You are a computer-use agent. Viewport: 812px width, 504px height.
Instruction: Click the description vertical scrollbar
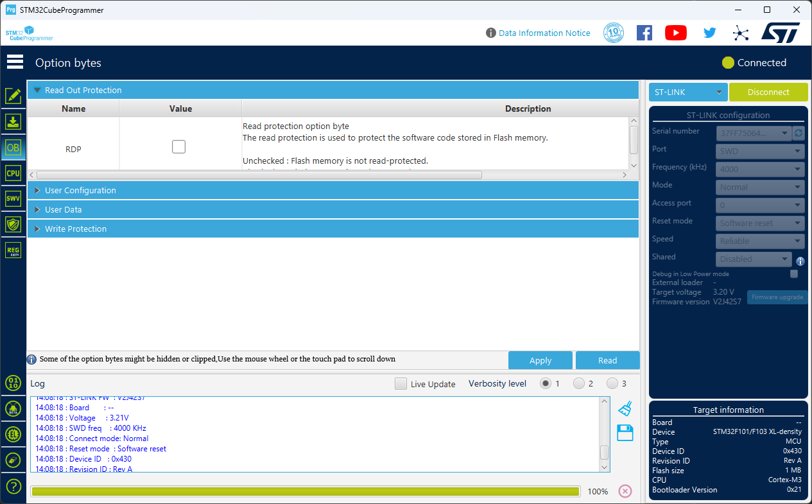pyautogui.click(x=634, y=139)
